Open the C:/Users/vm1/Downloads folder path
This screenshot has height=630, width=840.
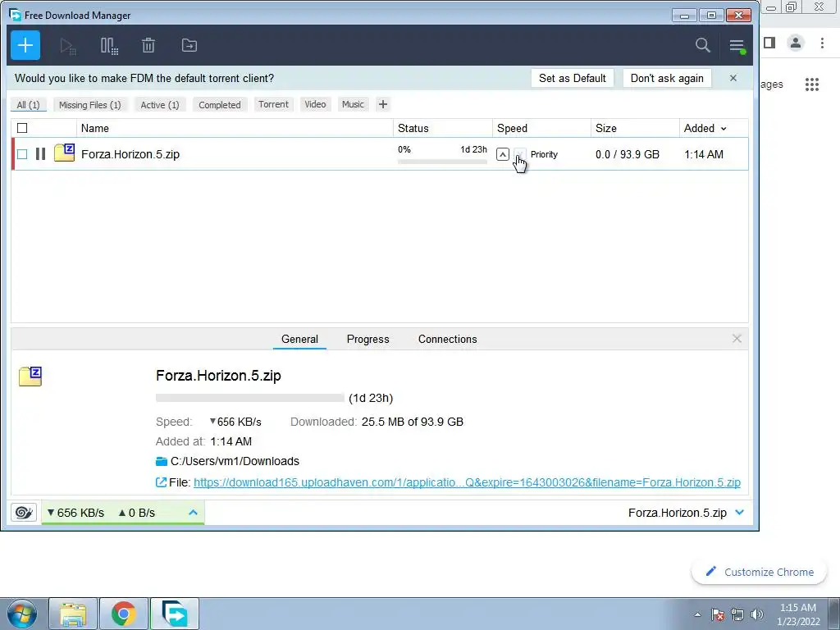tap(235, 461)
